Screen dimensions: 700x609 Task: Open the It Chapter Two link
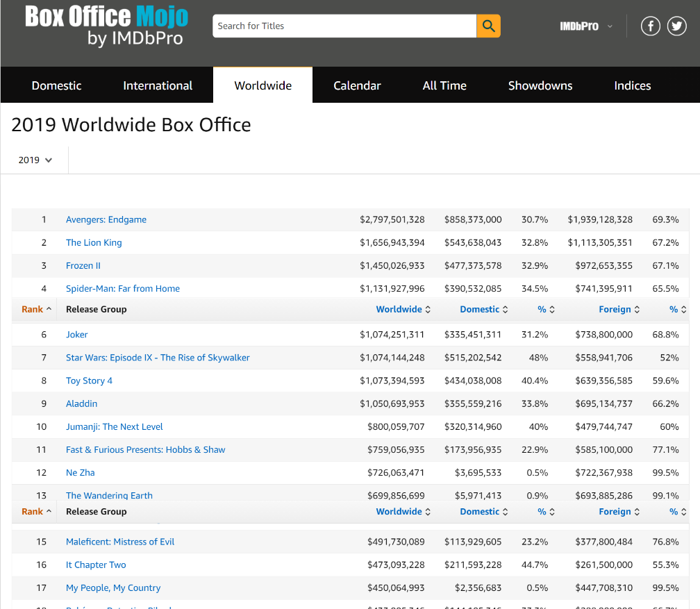pos(96,565)
